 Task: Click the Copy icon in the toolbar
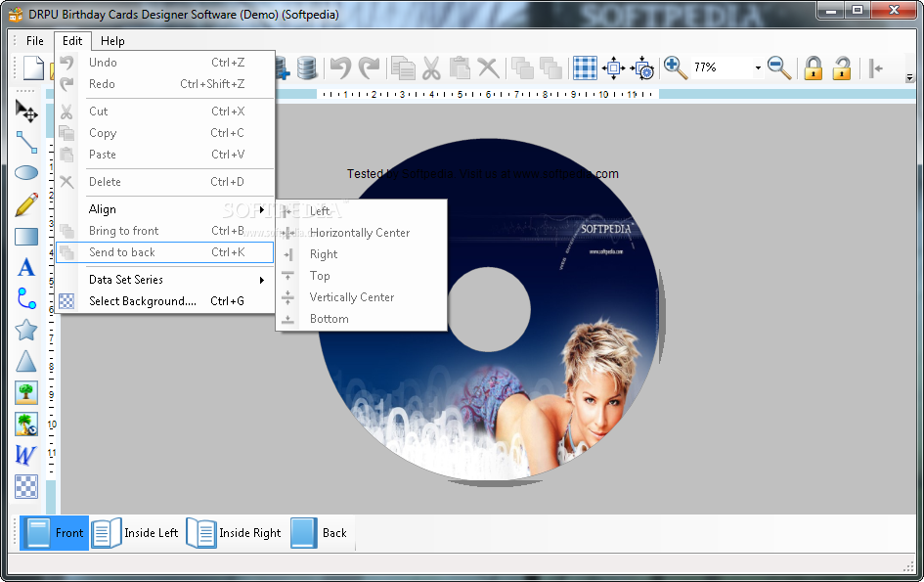[x=403, y=67]
